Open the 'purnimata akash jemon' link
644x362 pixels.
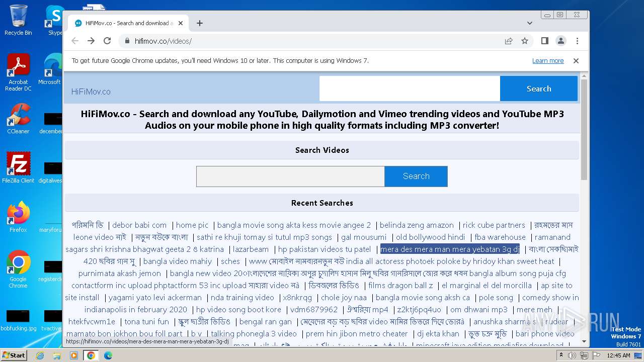pyautogui.click(x=120, y=274)
